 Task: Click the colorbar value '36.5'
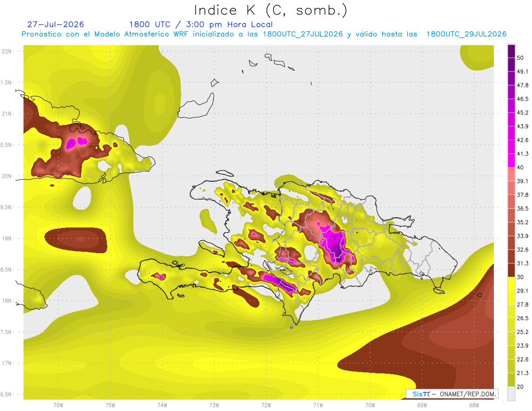point(523,208)
